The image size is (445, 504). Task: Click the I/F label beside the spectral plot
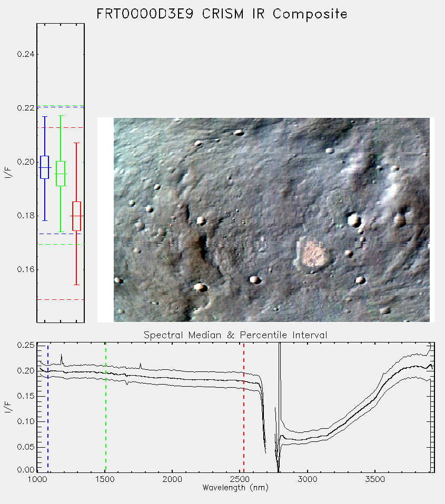[x=8, y=407]
